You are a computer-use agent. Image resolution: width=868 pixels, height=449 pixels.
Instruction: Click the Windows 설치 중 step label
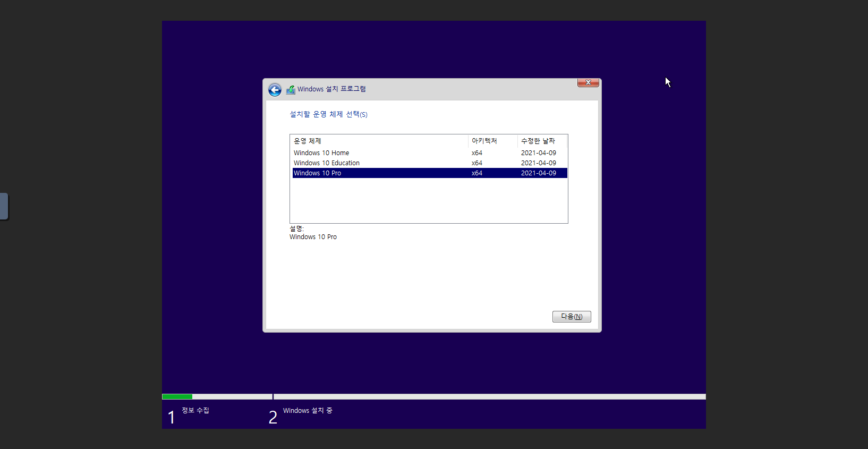click(308, 411)
